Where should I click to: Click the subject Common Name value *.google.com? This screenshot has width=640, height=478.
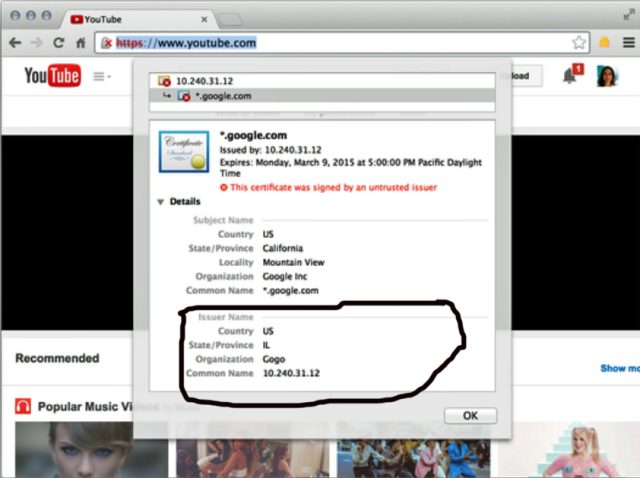[x=290, y=291]
